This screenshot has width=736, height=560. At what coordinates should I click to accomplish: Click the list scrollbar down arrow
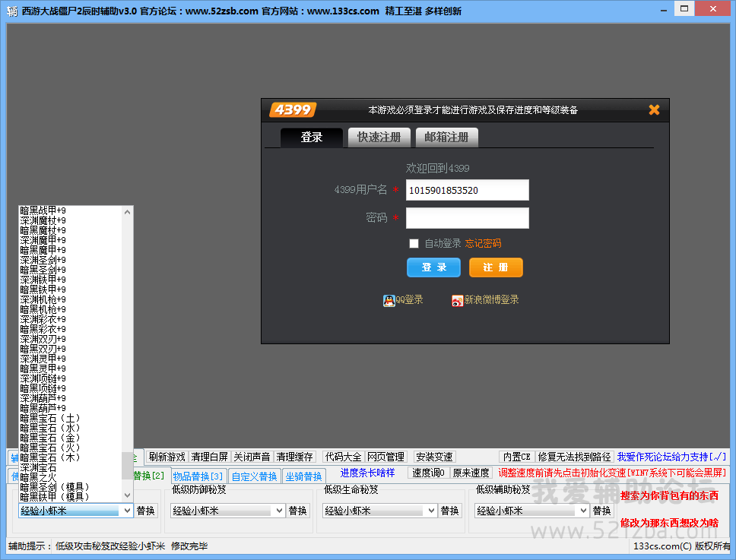[127, 495]
